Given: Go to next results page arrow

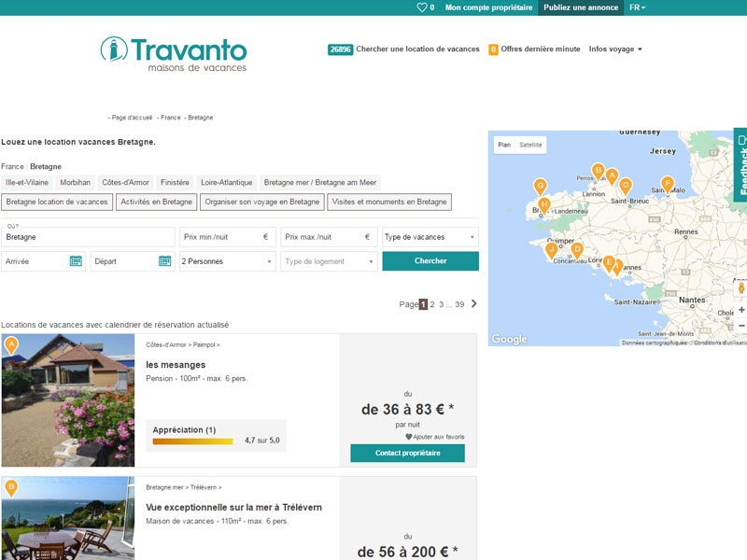Looking at the screenshot, I should 474,304.
